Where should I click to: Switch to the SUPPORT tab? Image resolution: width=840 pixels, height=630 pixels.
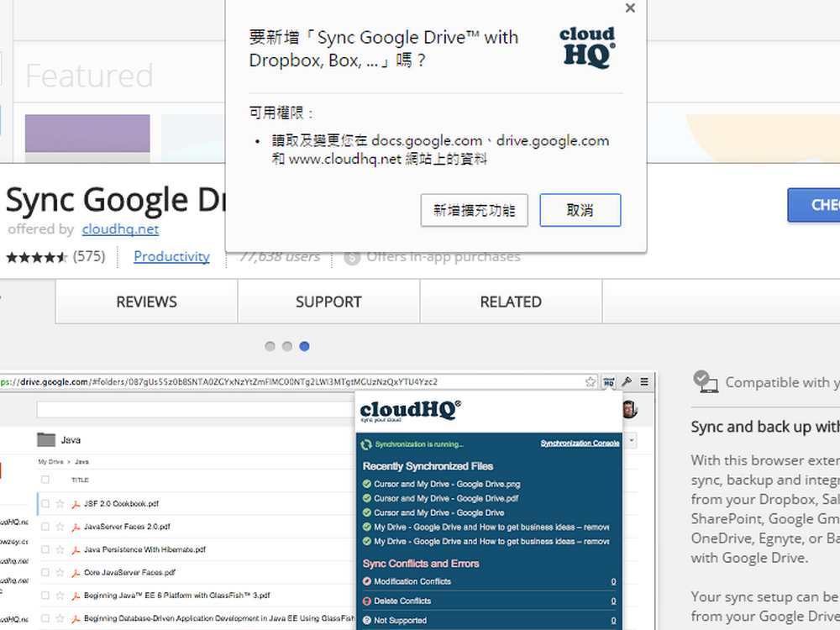328,302
